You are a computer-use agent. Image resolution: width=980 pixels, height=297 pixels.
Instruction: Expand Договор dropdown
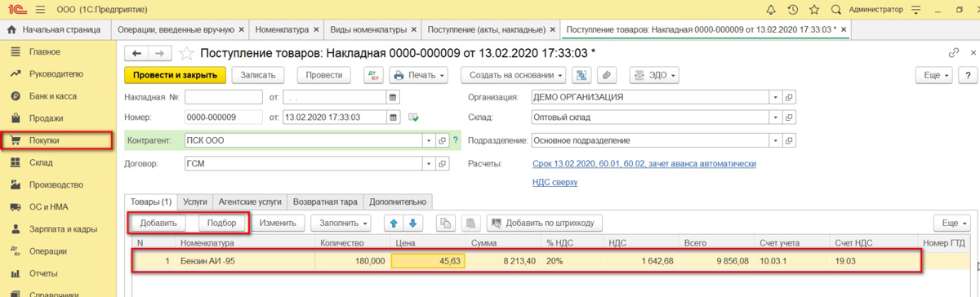pos(430,163)
